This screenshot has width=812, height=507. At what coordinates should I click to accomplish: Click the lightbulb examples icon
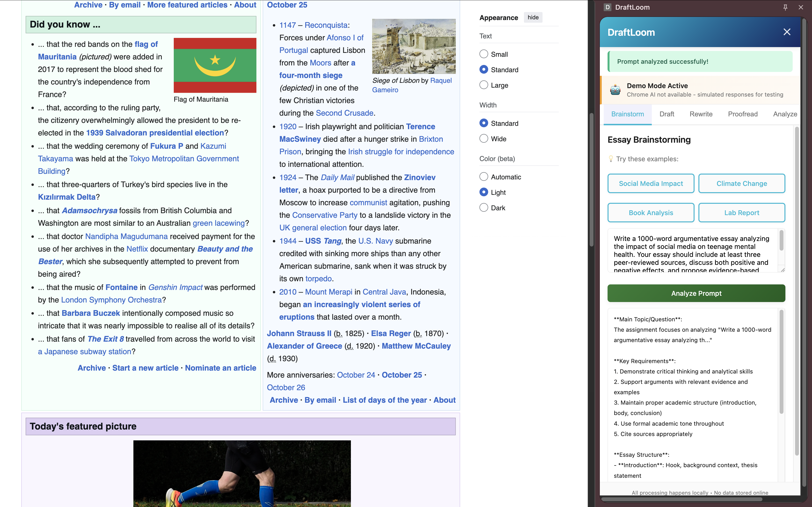click(x=611, y=159)
